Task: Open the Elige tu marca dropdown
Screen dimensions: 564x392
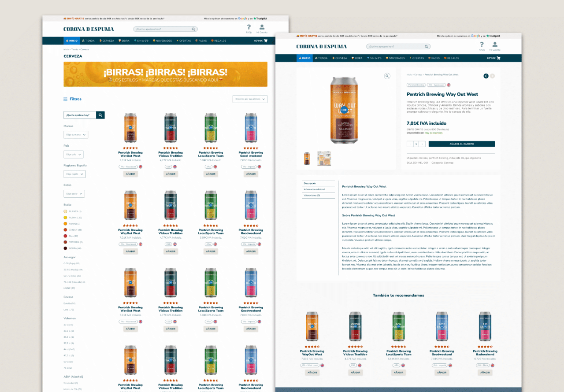Action: click(76, 135)
